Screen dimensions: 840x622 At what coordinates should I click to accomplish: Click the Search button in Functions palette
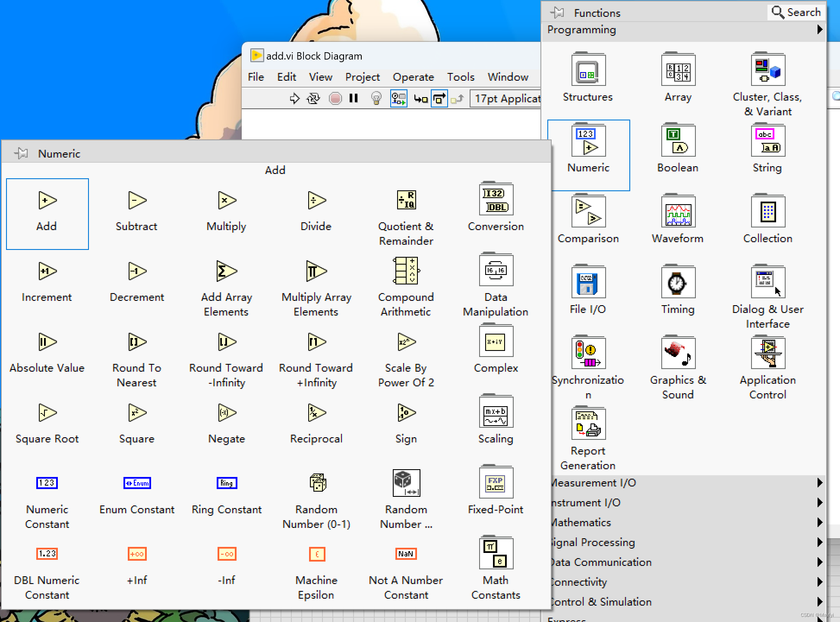click(x=796, y=13)
